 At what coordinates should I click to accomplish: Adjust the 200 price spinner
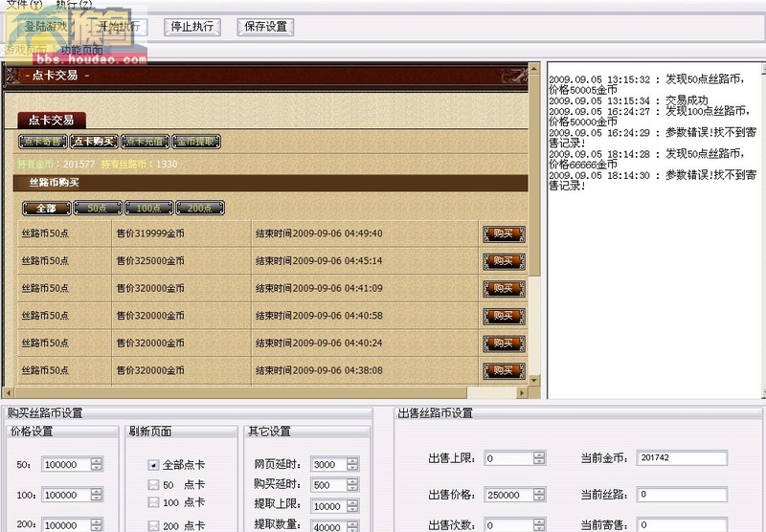(x=97, y=525)
